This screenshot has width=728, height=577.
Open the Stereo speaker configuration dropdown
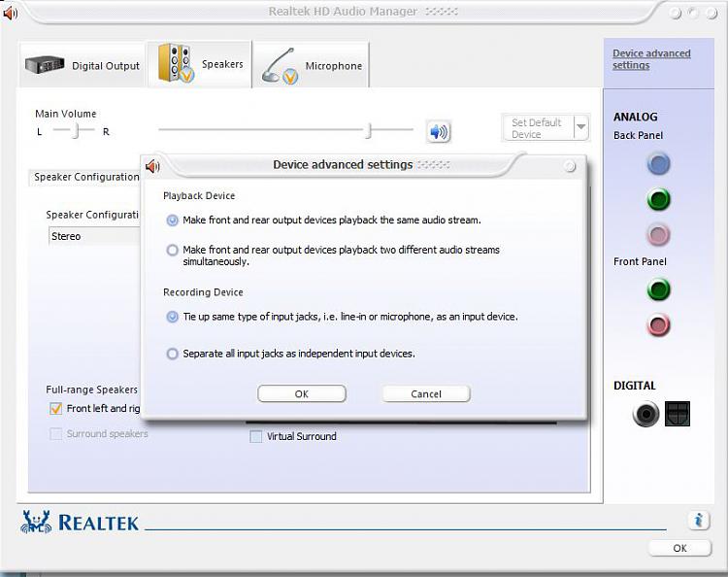[94, 236]
